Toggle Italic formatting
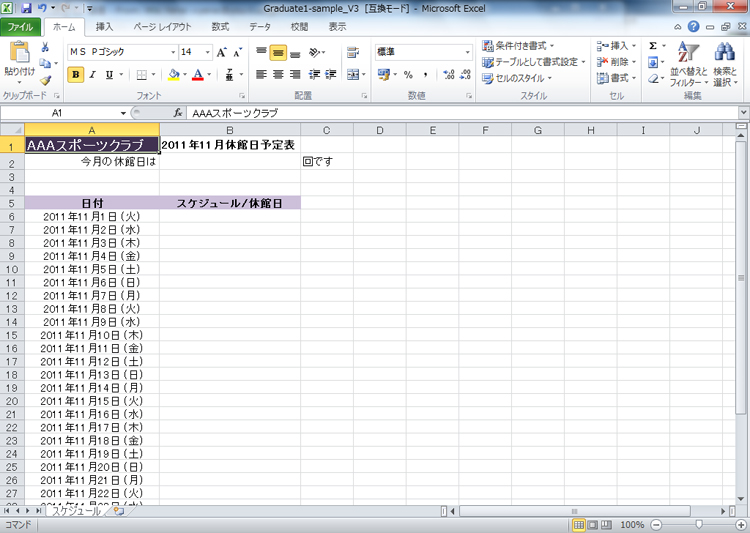 (x=93, y=75)
